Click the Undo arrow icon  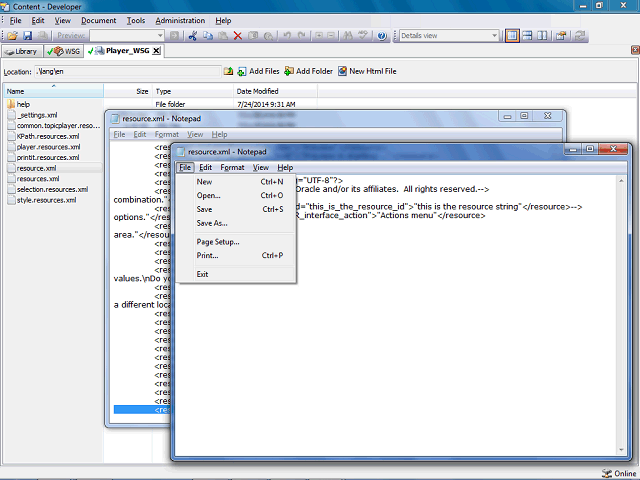(287, 36)
